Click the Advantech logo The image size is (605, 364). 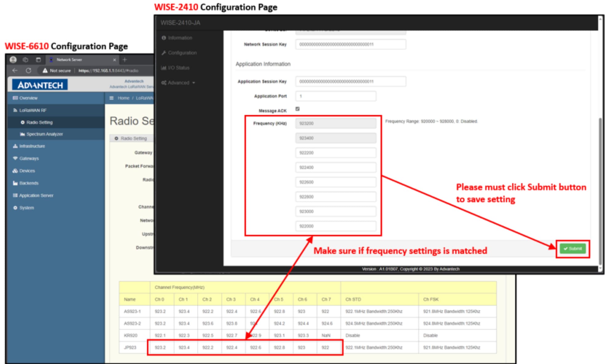tap(40, 85)
